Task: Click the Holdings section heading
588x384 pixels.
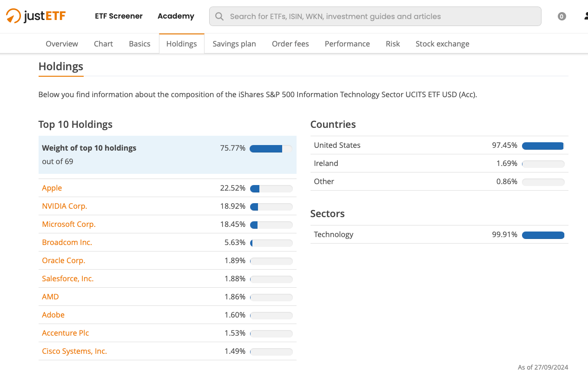Action: [x=61, y=66]
